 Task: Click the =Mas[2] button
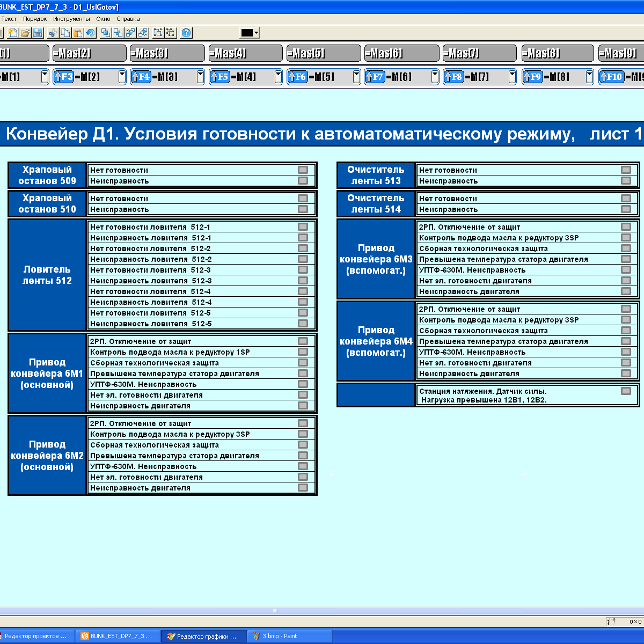(89, 53)
